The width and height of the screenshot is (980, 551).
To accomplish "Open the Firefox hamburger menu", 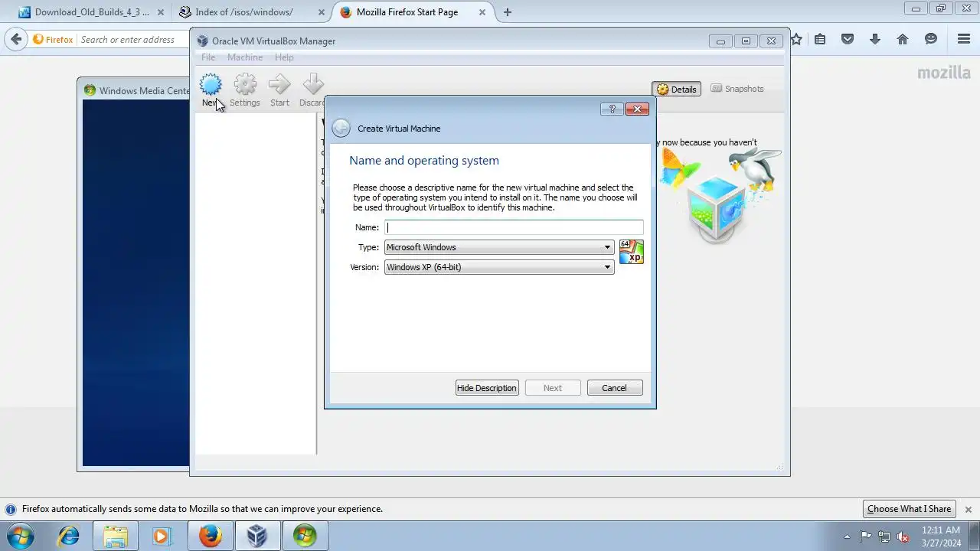I will pos(964,39).
